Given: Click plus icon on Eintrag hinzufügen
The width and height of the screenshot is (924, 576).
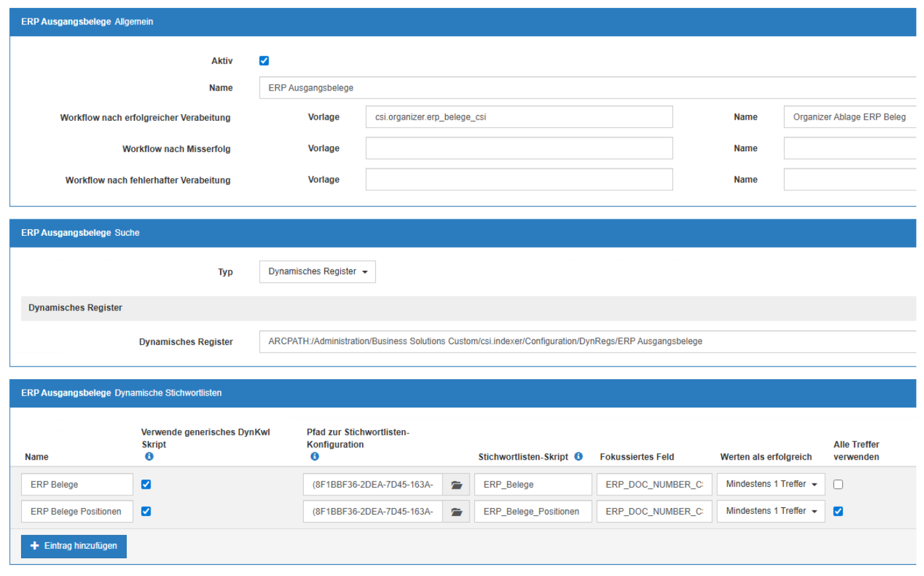Looking at the screenshot, I should point(35,546).
